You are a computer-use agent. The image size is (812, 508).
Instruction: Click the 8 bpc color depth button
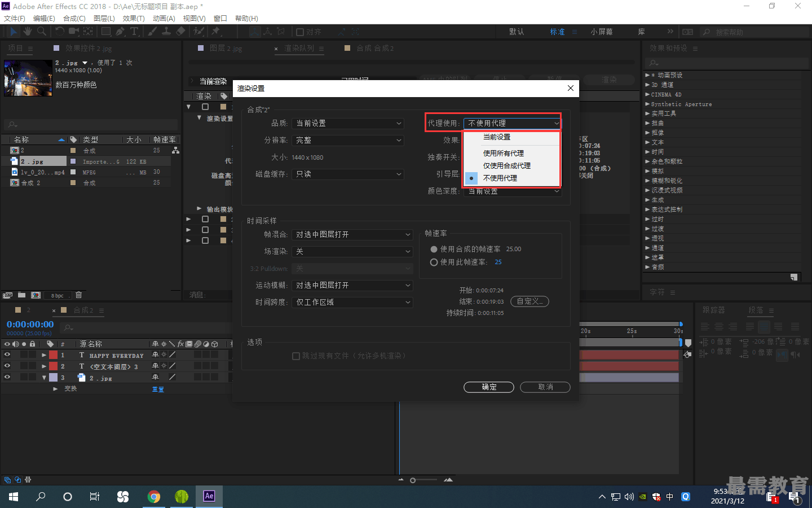point(58,296)
